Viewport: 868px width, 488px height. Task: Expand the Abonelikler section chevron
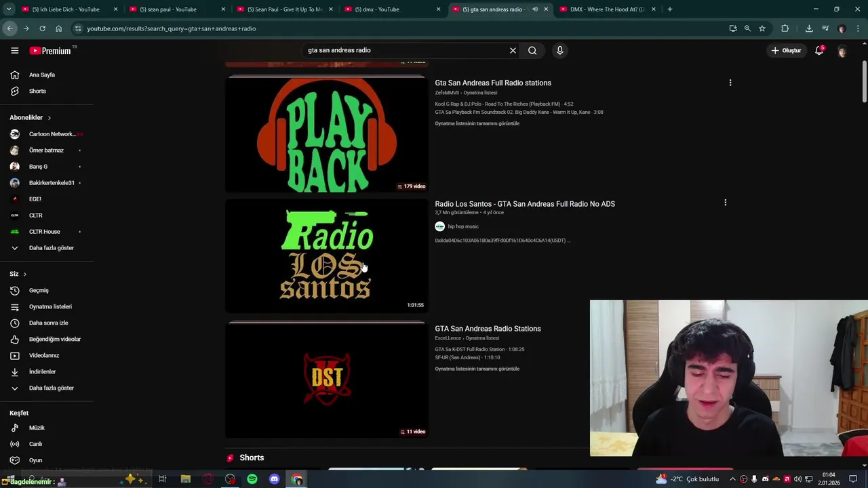click(49, 118)
